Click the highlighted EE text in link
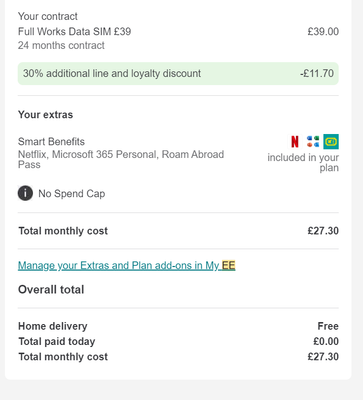363x400 pixels. click(x=229, y=266)
